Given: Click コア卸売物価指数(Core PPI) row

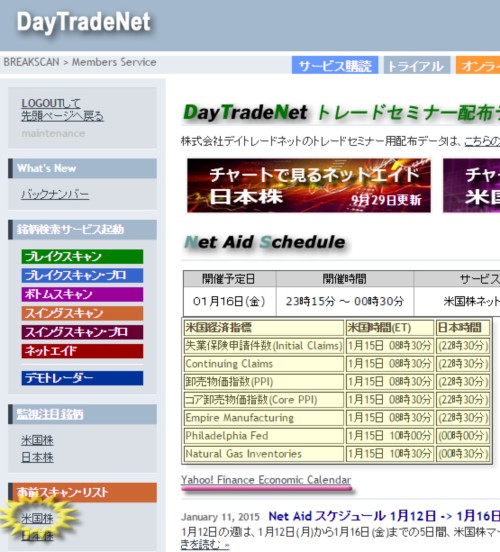Looking at the screenshot, I should click(264, 400).
